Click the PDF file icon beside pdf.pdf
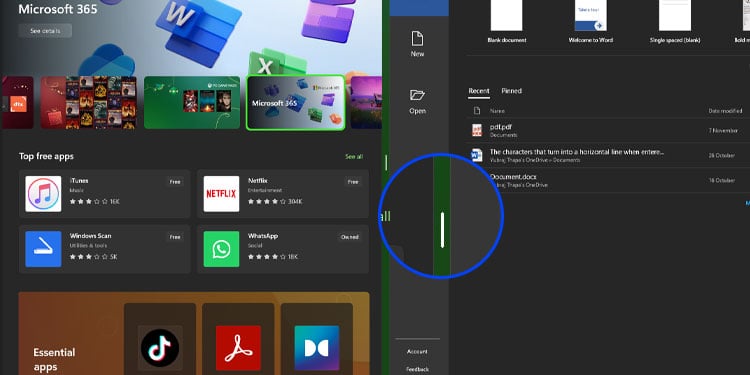 tap(477, 130)
